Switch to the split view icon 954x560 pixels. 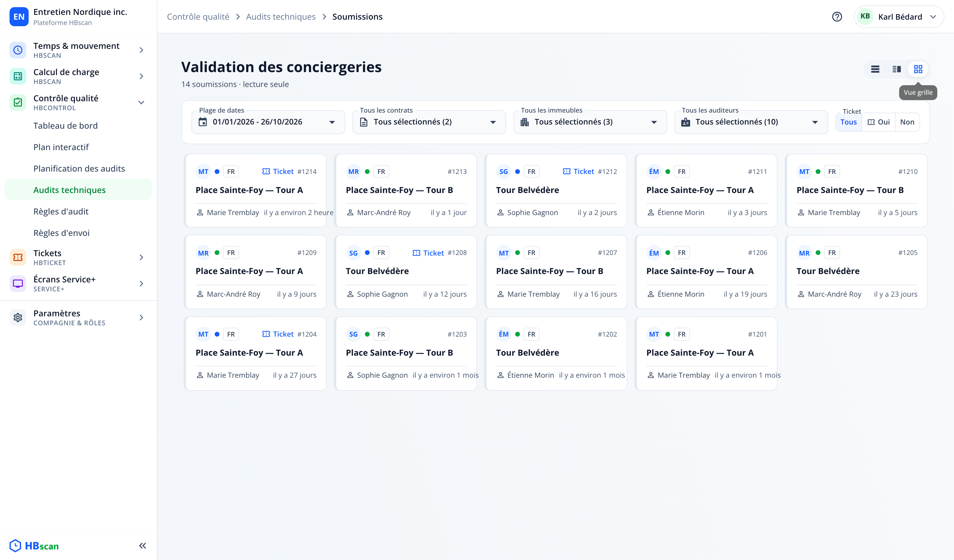[896, 69]
